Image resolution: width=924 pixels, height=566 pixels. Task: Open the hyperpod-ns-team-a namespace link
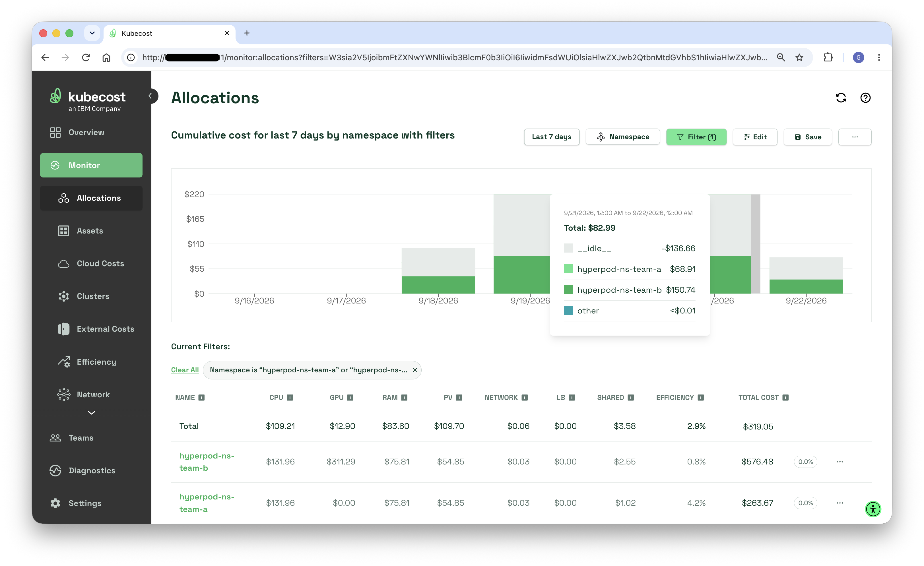(207, 503)
